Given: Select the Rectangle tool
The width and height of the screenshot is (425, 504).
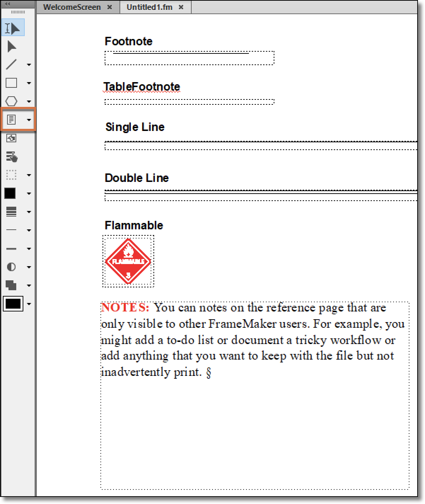Looking at the screenshot, I should point(12,82).
